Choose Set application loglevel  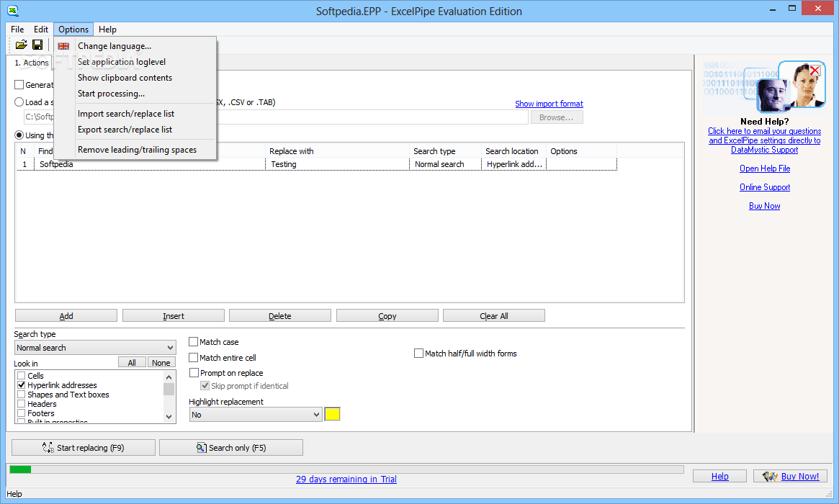point(122,62)
